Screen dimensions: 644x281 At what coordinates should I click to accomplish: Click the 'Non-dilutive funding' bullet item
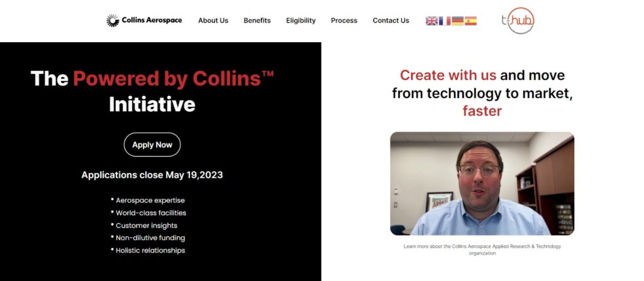pyautogui.click(x=150, y=238)
